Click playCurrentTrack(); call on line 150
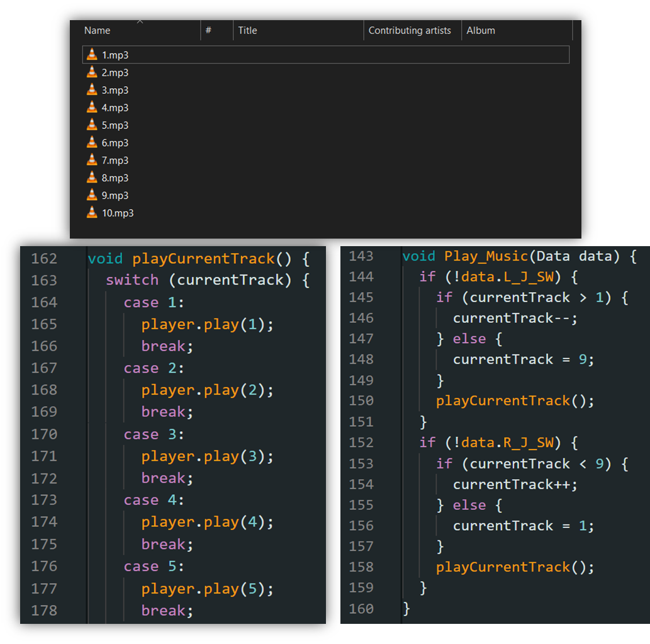 515,401
